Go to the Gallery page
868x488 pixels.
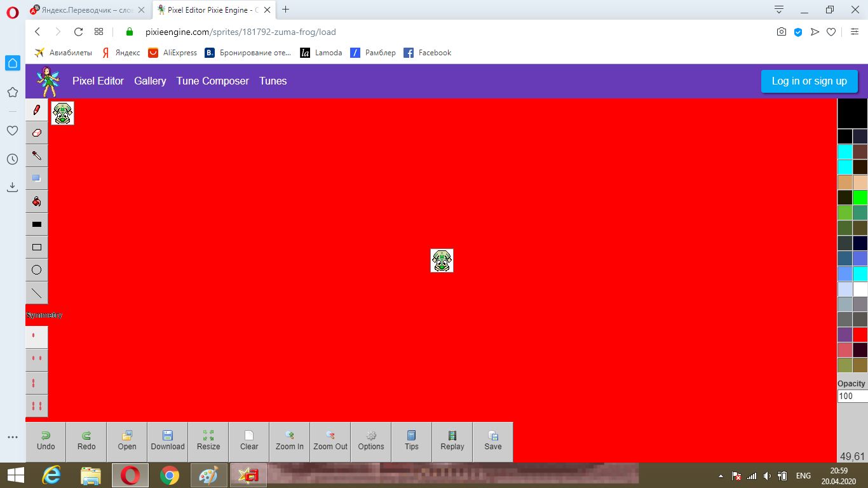(x=150, y=81)
